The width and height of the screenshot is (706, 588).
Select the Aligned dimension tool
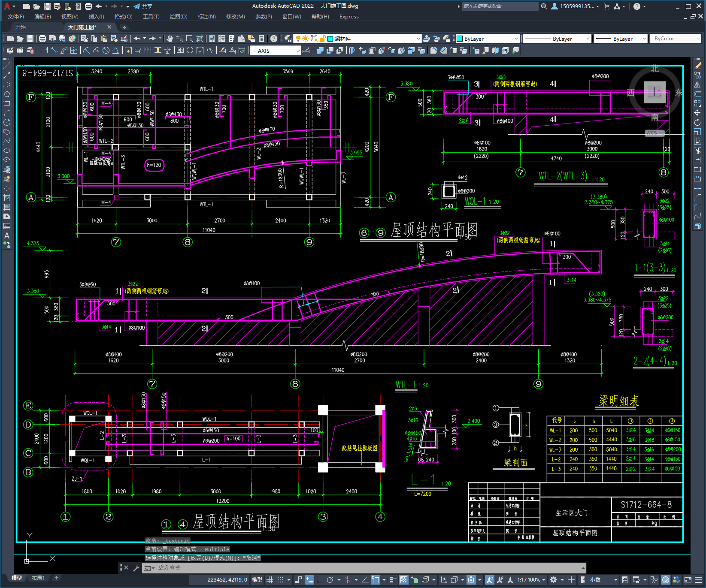(x=54, y=50)
